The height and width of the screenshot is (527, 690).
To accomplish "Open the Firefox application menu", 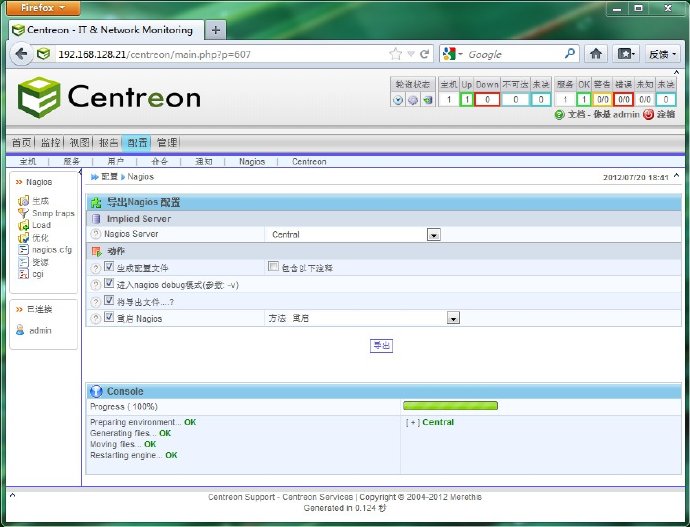I will (43, 8).
